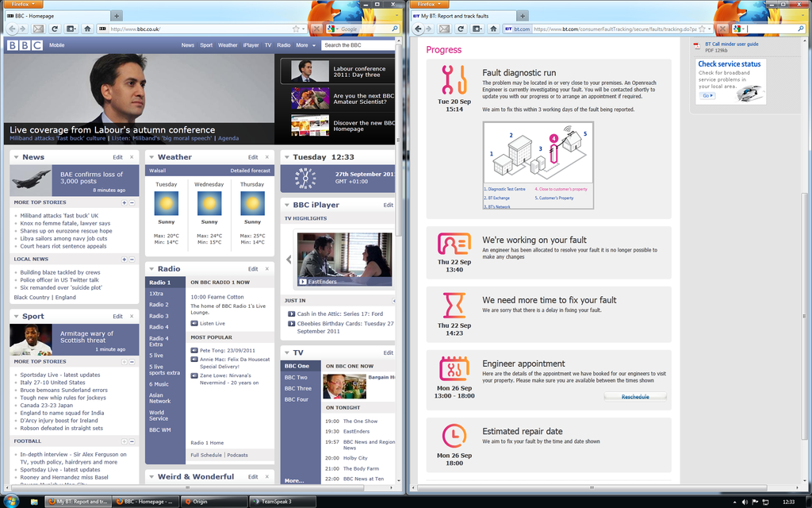Switch to Origin taskbar item

pos(214,502)
